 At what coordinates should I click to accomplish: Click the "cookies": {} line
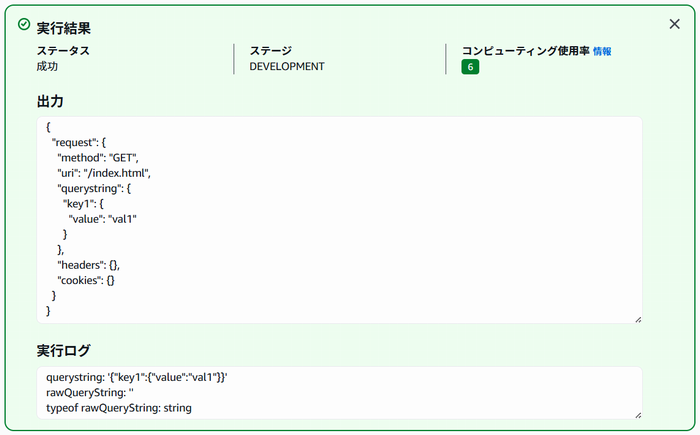pyautogui.click(x=86, y=280)
